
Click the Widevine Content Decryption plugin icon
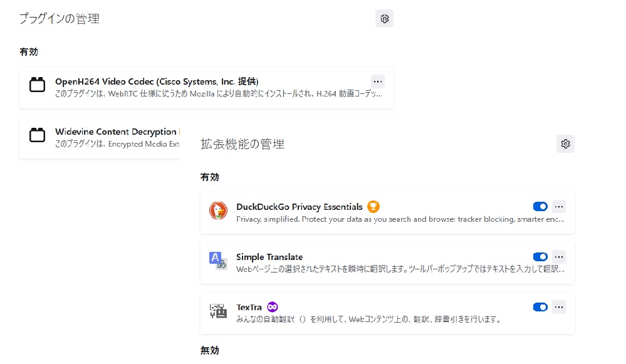(x=37, y=135)
